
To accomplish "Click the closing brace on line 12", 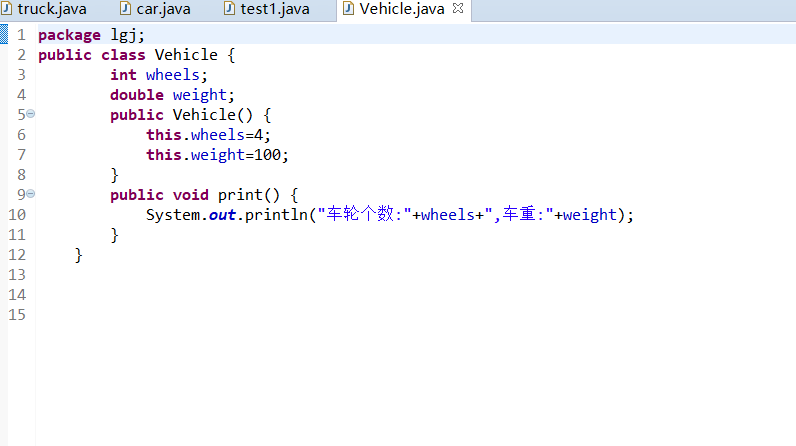I will point(79,255).
